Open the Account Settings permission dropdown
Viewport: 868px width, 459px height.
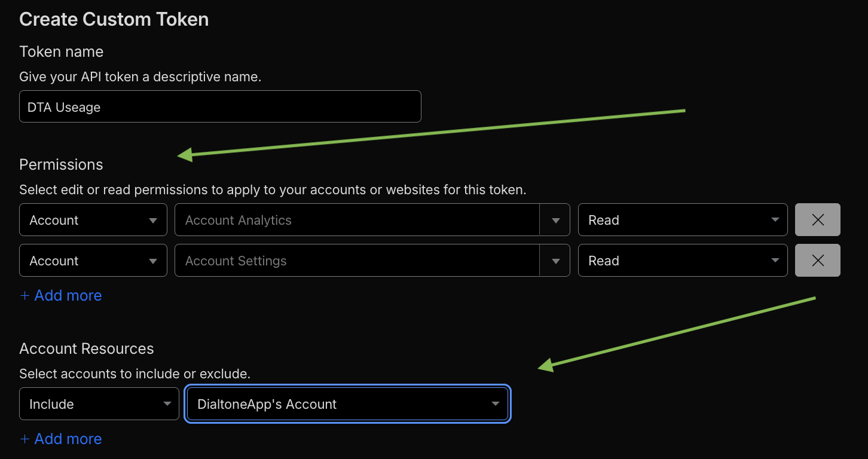tap(372, 261)
